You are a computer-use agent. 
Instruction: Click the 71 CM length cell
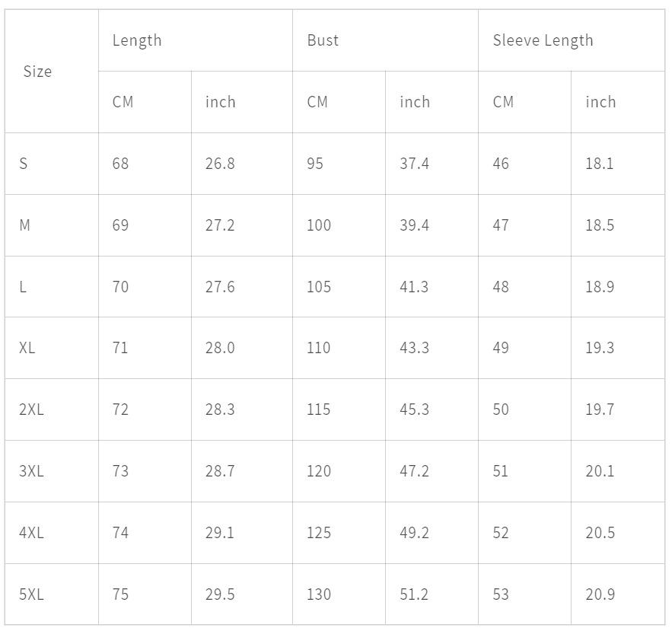pos(120,348)
